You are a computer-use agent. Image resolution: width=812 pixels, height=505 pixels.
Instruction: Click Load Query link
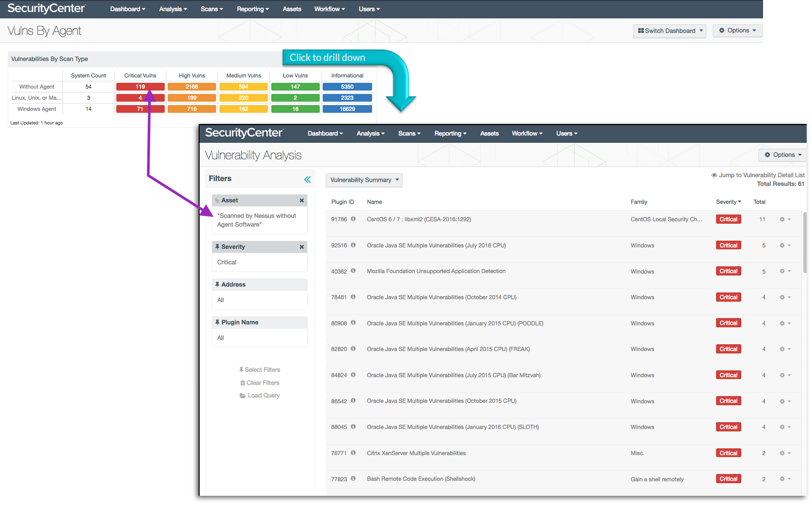pos(260,396)
